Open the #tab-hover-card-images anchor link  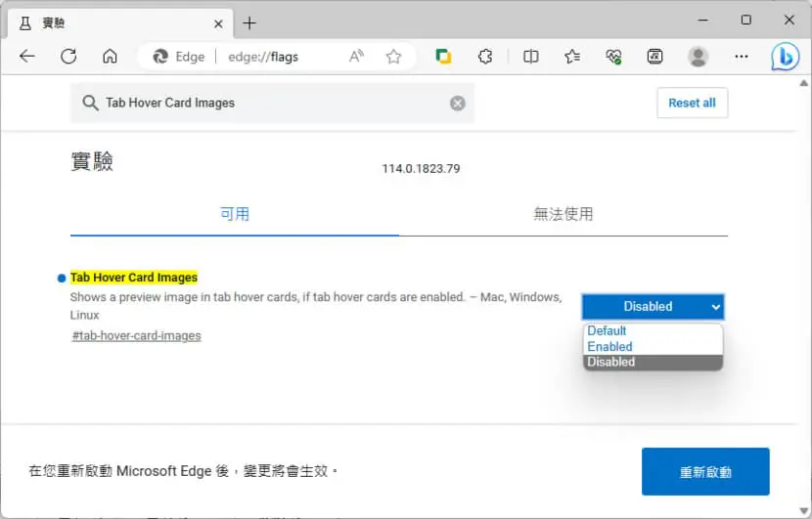click(x=137, y=336)
